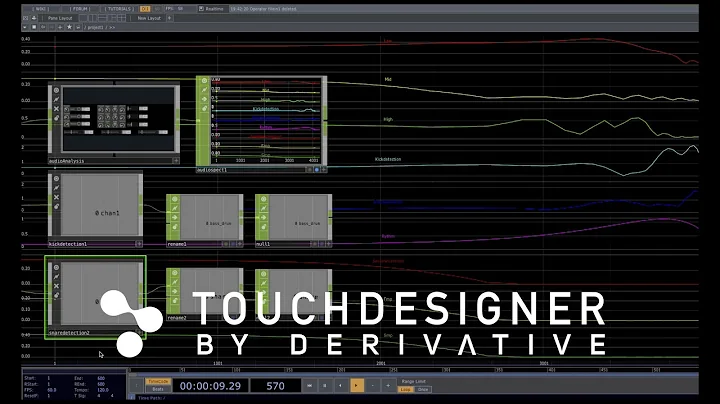The height and width of the screenshot is (404, 720).
Task: Select the left/right split pane layout
Action: pyautogui.click(x=93, y=18)
